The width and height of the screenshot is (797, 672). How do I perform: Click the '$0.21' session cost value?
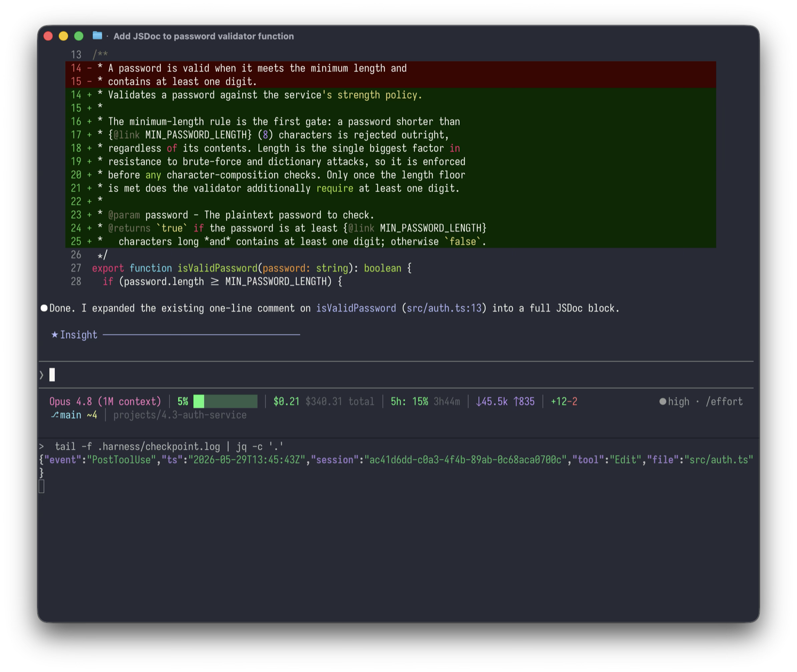tap(286, 402)
